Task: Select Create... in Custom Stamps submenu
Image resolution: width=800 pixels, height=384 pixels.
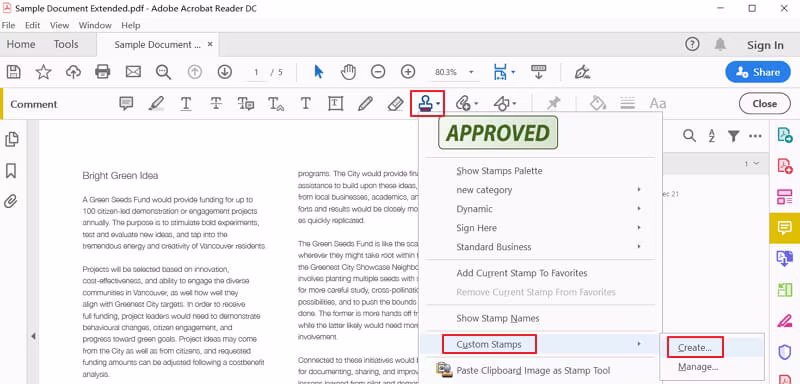Action: point(695,348)
